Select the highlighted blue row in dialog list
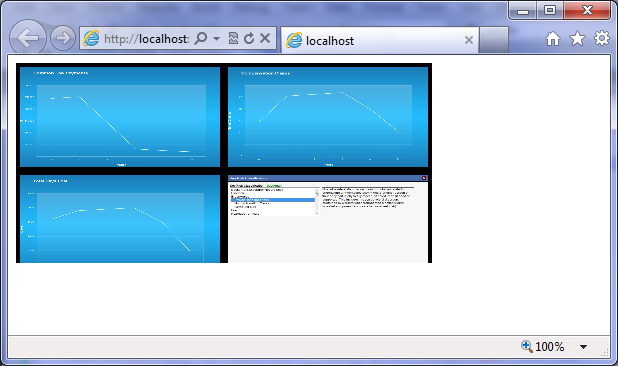The height and width of the screenshot is (366, 618). [x=273, y=200]
